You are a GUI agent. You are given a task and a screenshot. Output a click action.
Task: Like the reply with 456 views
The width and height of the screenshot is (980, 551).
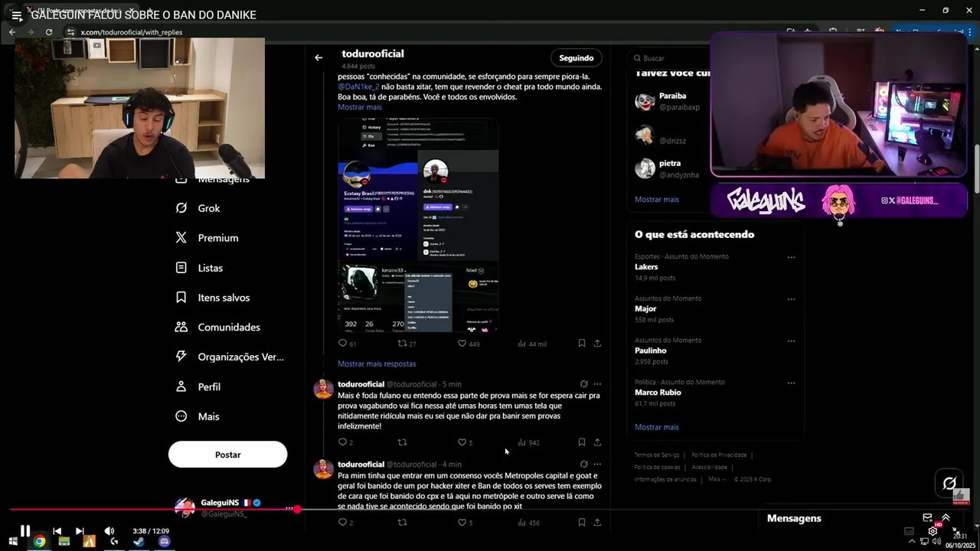click(x=465, y=523)
